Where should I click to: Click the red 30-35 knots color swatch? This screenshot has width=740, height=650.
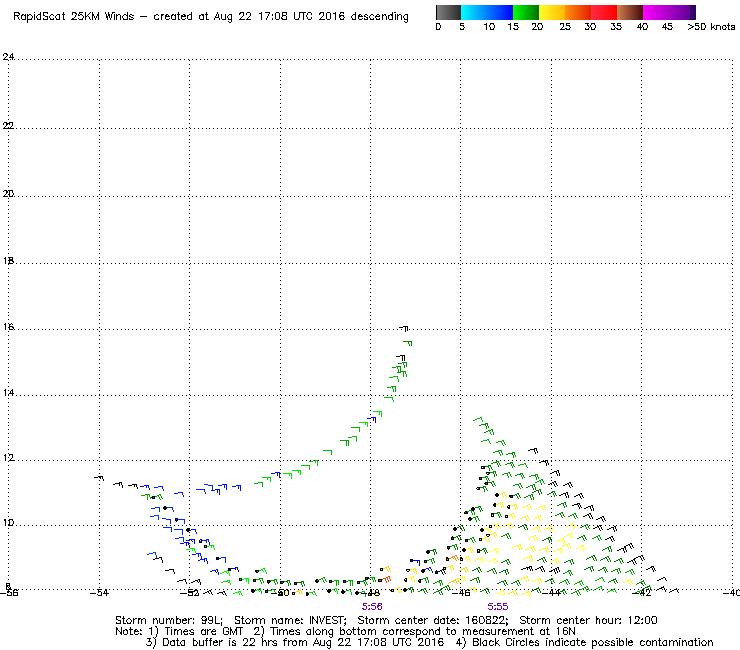(604, 12)
